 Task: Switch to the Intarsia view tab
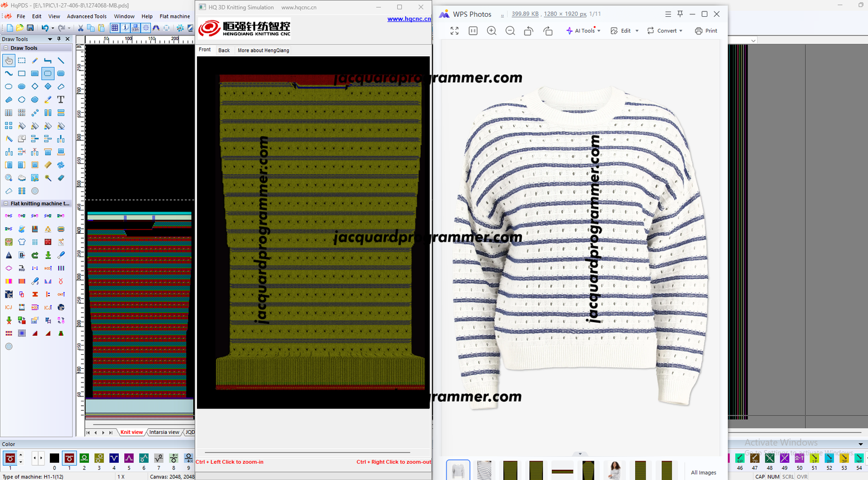click(164, 432)
